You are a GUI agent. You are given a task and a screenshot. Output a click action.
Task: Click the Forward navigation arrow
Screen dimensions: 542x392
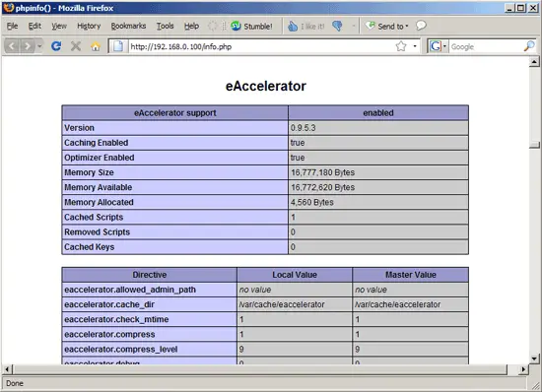pos(27,46)
